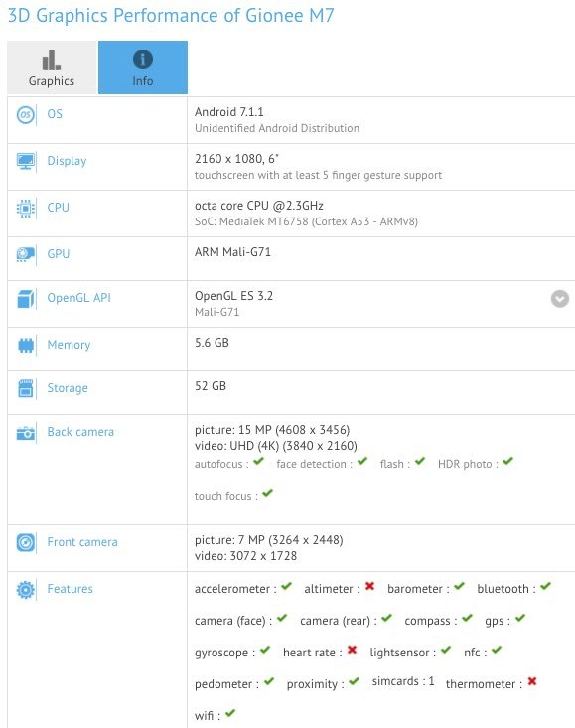
Task: Expand the OpenGL ES 3.2 details arrow
Action: pyautogui.click(x=560, y=299)
